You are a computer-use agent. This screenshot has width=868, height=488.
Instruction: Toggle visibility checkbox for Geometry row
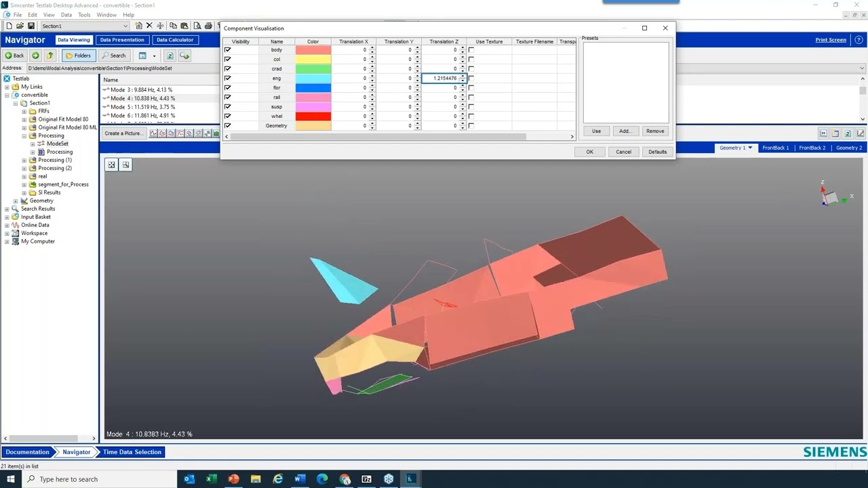(227, 125)
